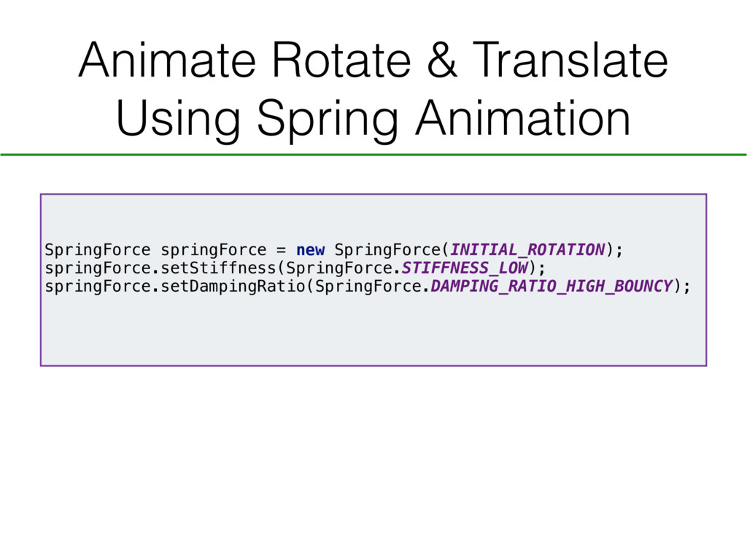Click "springForce.setStiffness" in the second code line

[x=160, y=268]
